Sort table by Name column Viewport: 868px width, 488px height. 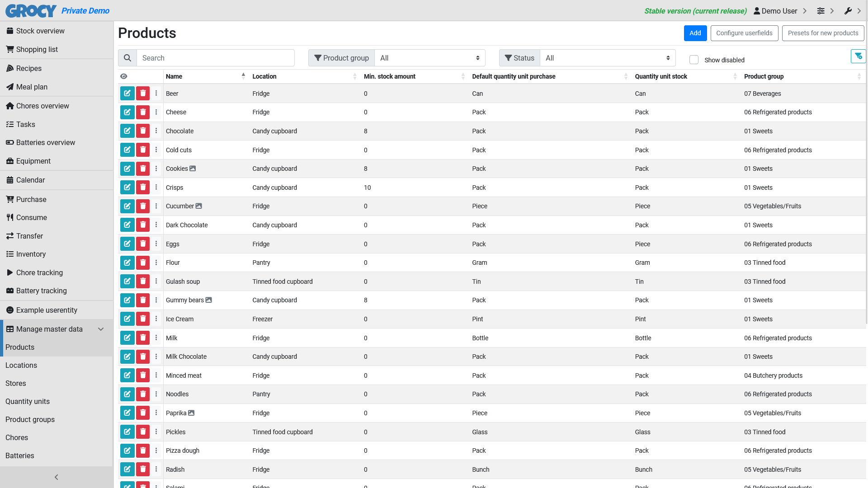(205, 76)
